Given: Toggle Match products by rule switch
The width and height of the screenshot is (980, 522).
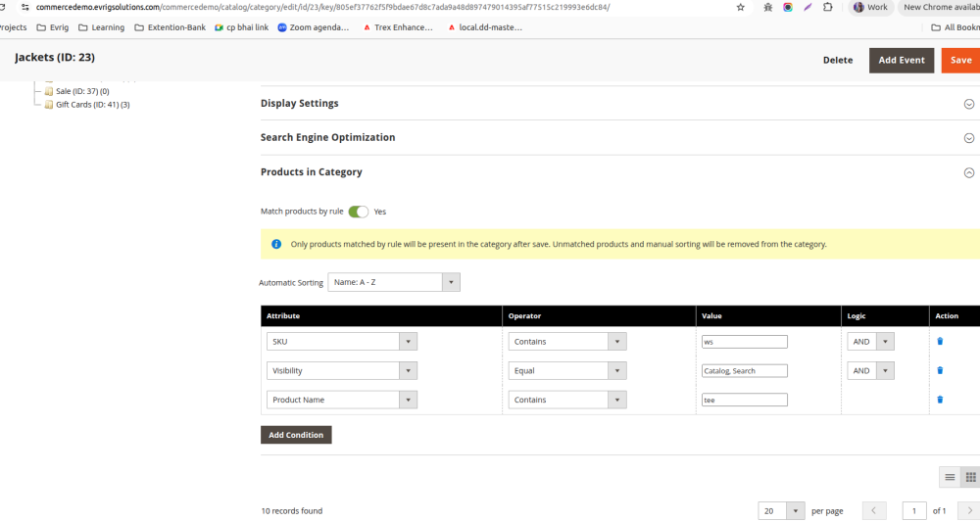Looking at the screenshot, I should [x=359, y=212].
